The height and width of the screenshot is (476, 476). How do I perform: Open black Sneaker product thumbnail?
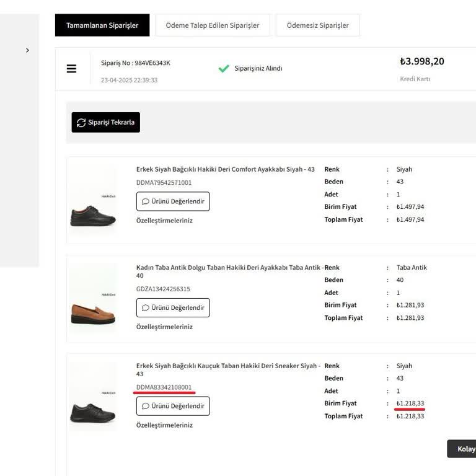(x=92, y=397)
